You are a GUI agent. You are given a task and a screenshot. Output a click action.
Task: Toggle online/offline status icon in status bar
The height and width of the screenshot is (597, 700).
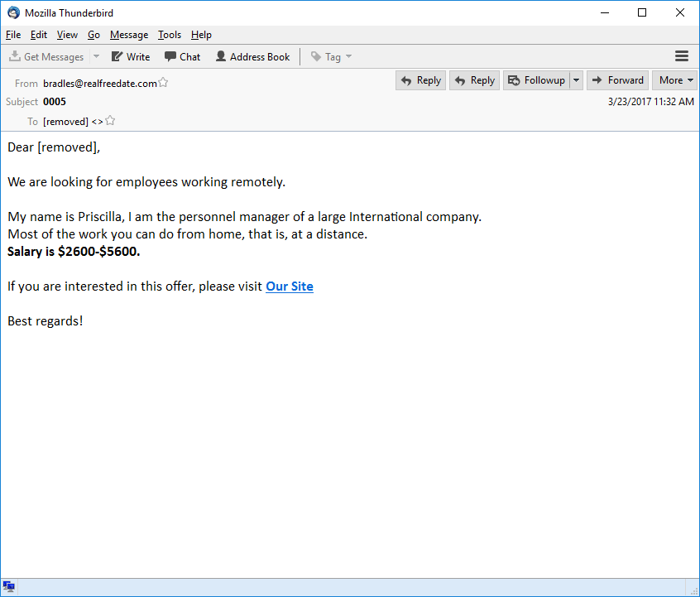point(9,586)
